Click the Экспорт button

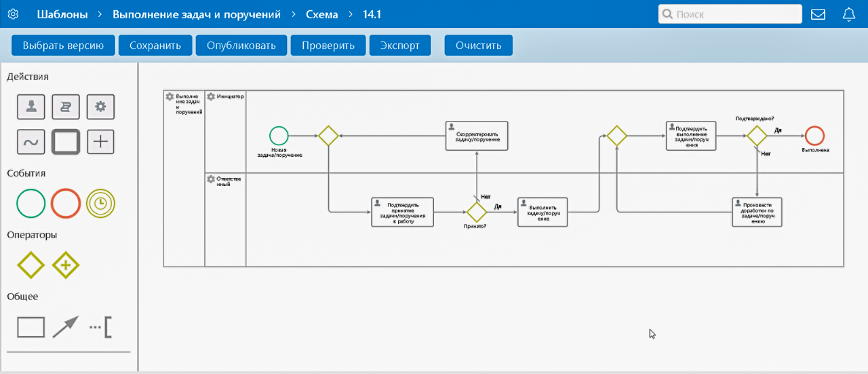[x=400, y=45]
